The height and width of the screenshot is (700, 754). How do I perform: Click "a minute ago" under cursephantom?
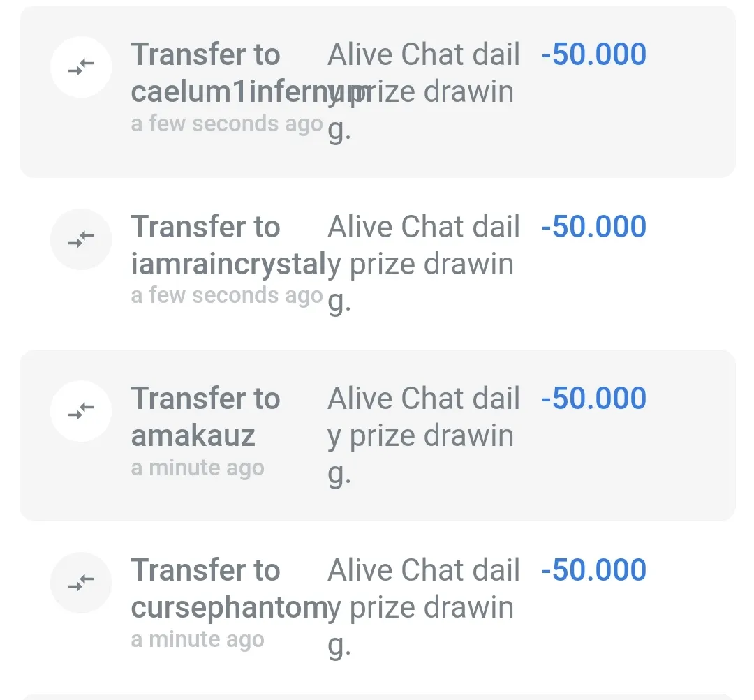[198, 640]
